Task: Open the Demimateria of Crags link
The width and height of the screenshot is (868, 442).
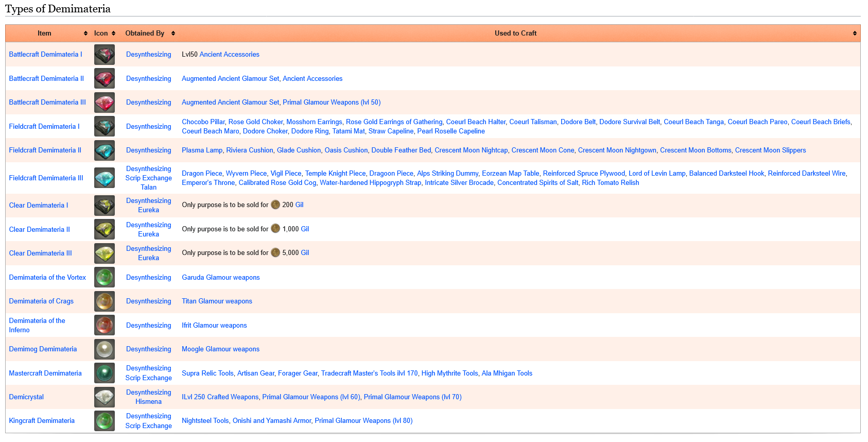Action: click(x=41, y=301)
